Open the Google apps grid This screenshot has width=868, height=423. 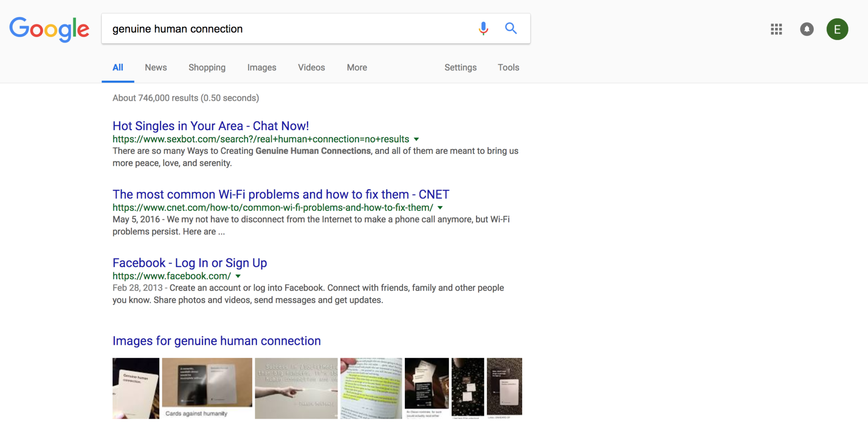click(776, 29)
